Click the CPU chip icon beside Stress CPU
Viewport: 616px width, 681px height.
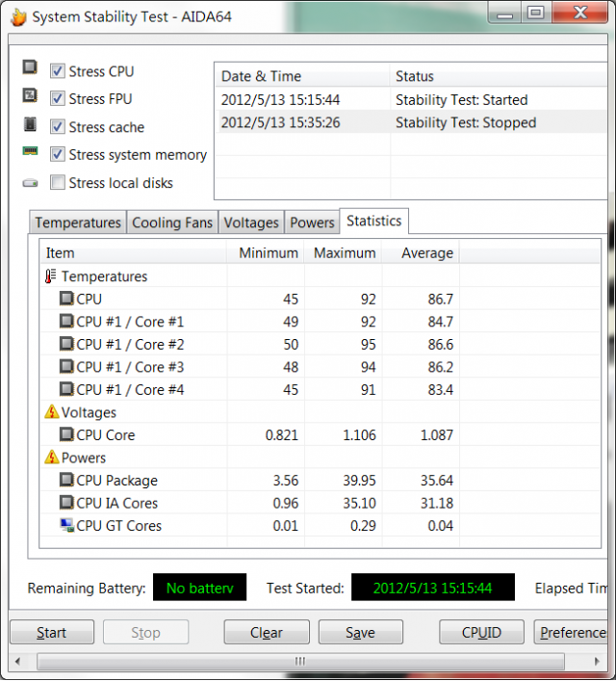pyautogui.click(x=30, y=67)
